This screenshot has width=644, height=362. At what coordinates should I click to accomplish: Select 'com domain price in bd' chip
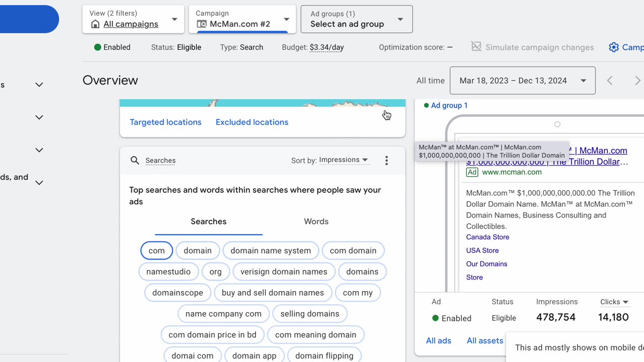[212, 335]
